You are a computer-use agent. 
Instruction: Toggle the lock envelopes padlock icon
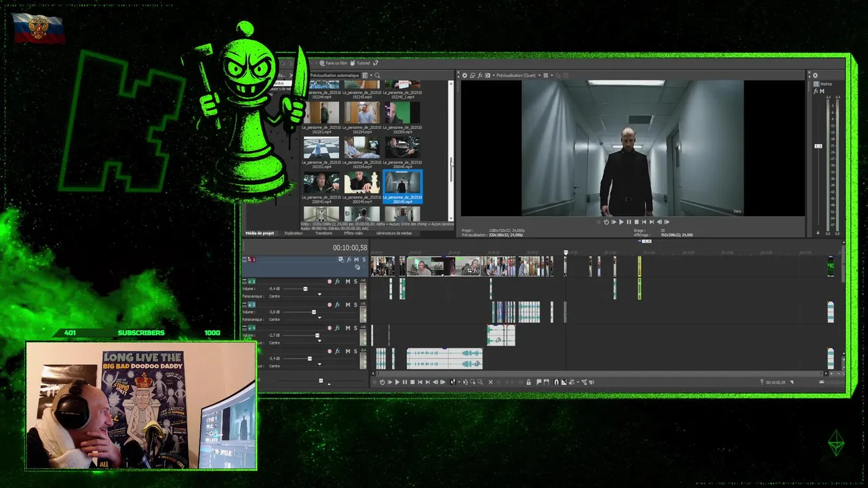[529, 382]
